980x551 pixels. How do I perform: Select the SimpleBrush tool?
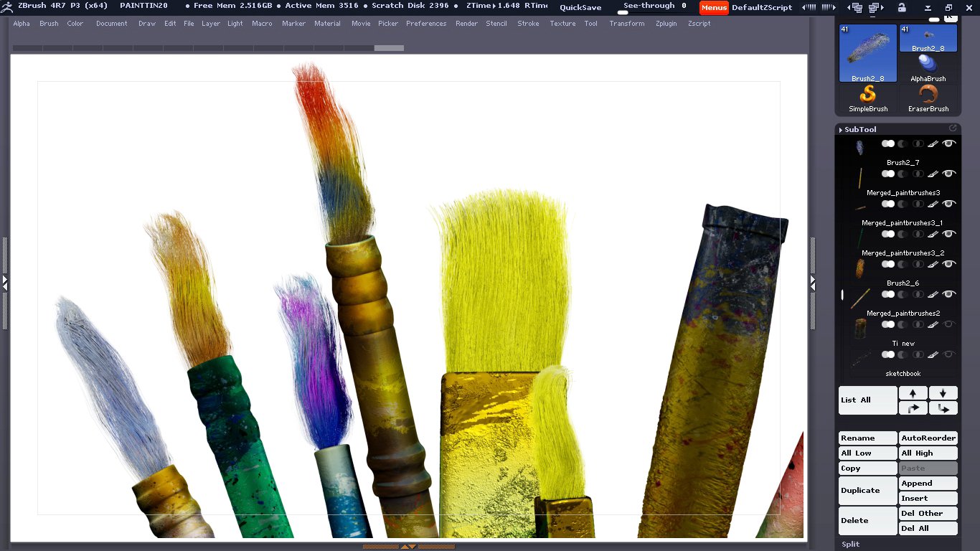pos(868,98)
